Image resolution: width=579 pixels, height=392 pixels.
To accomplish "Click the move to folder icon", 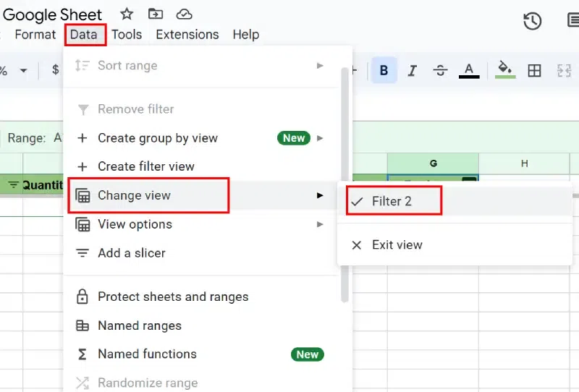I will click(x=155, y=14).
